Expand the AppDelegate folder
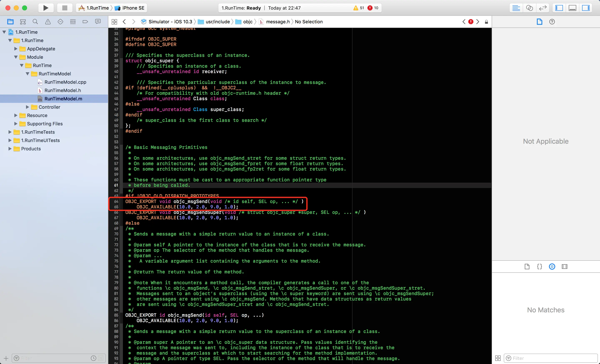 click(16, 49)
